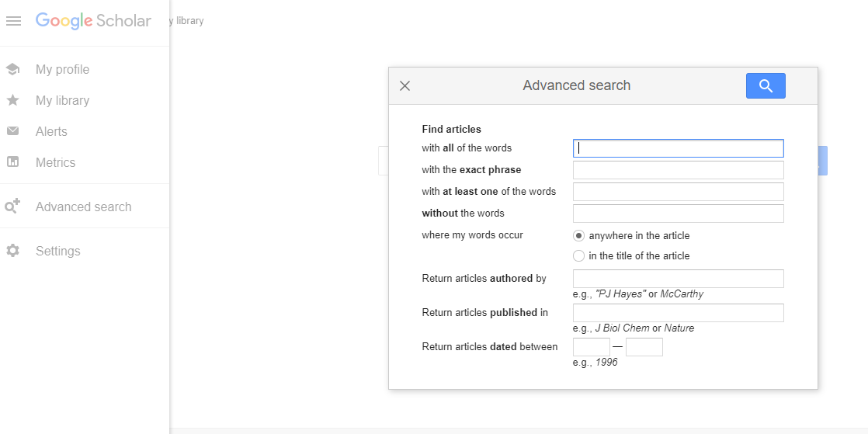Click the 'where my words occur' label
Screen dimensions: 868x434
[x=472, y=234]
